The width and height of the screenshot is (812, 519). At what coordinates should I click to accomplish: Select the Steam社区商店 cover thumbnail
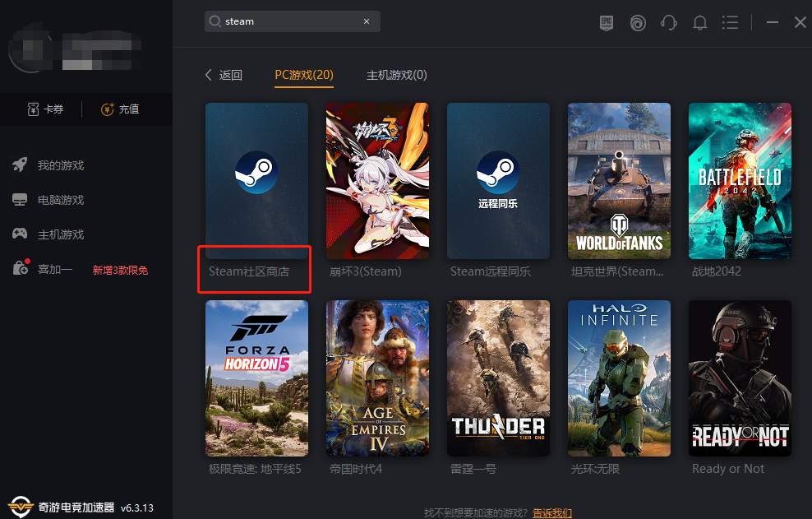pyautogui.click(x=256, y=180)
